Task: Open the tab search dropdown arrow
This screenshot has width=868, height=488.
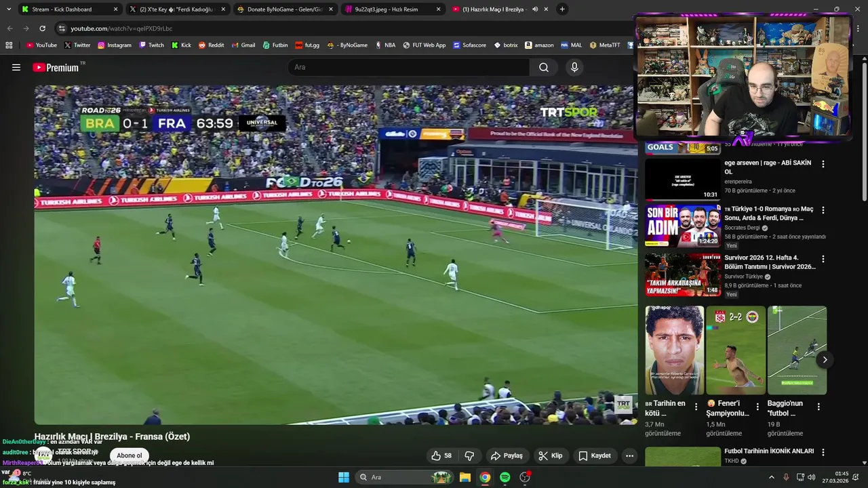Action: click(x=9, y=9)
